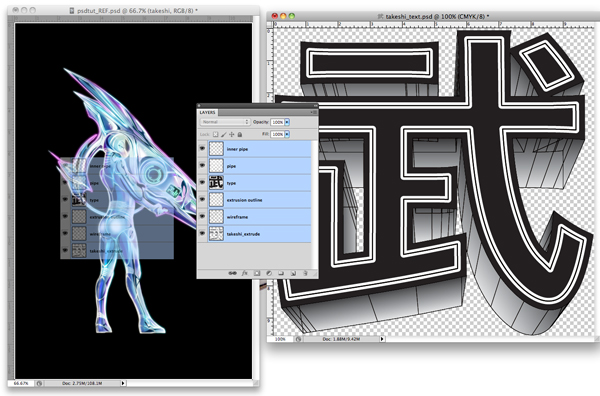Click the psdtut_REF.psd status bar icon
The image size is (600, 396).
tap(39, 383)
